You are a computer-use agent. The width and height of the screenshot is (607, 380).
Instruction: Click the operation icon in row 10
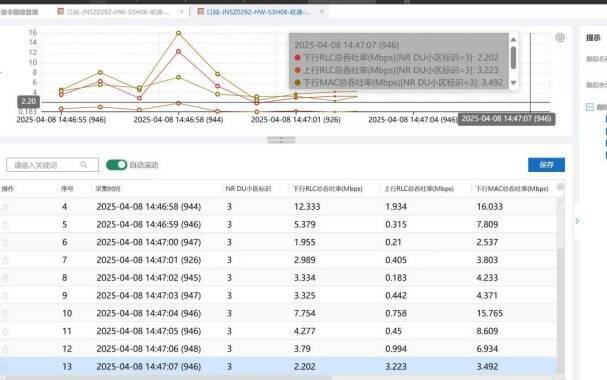click(x=5, y=314)
